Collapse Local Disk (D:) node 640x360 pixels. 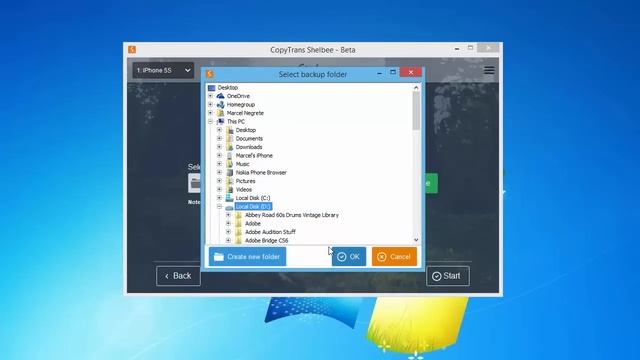pos(220,207)
